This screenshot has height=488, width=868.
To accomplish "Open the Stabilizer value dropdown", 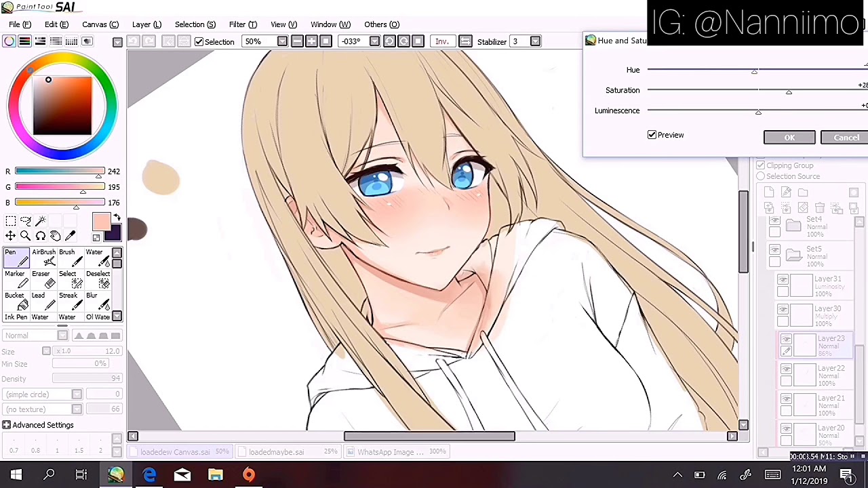I will pos(535,41).
